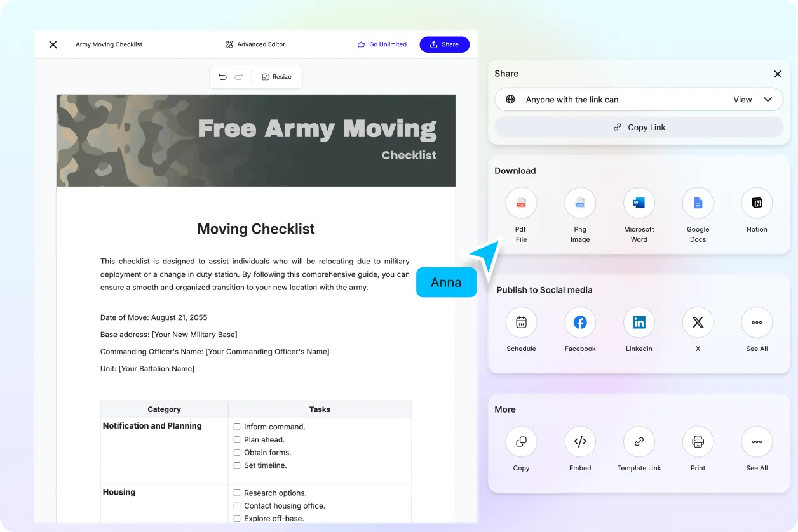The image size is (798, 532).
Task: Print the document
Action: pos(698,442)
